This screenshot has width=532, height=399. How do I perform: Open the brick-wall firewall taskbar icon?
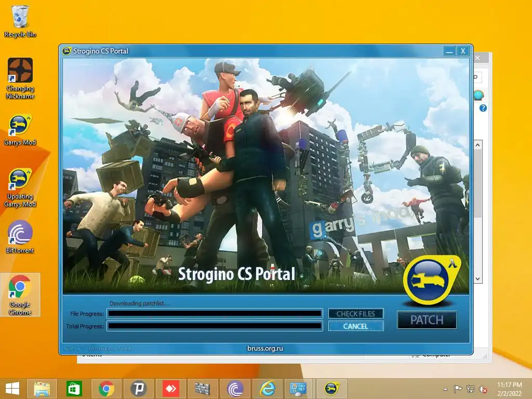pos(203,389)
